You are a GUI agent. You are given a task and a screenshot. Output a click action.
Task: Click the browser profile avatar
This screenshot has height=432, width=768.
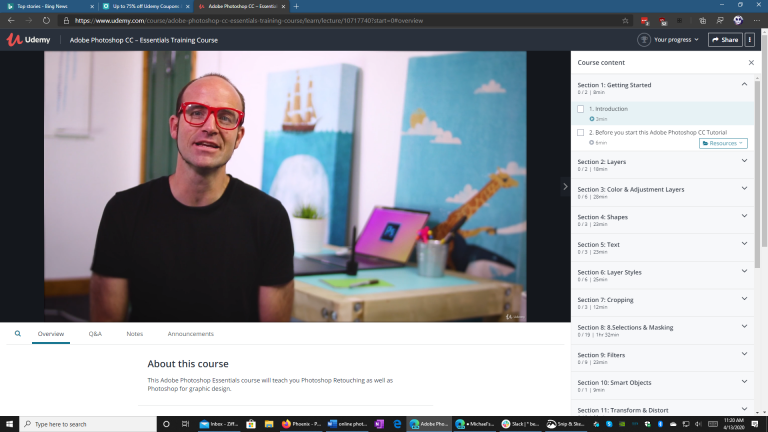point(738,20)
